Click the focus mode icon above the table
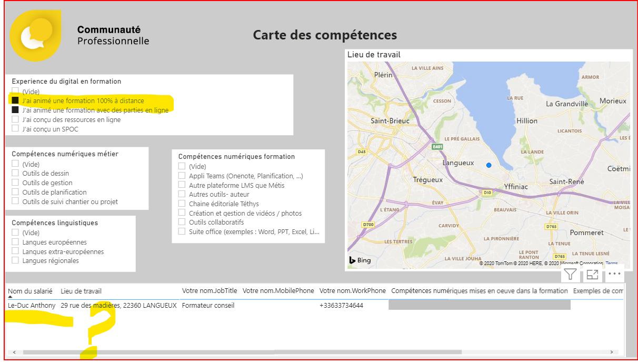 tap(592, 274)
